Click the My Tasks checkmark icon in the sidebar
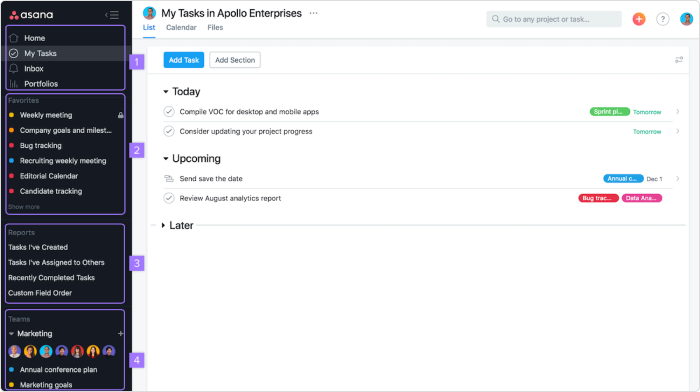700x392 pixels. (14, 53)
